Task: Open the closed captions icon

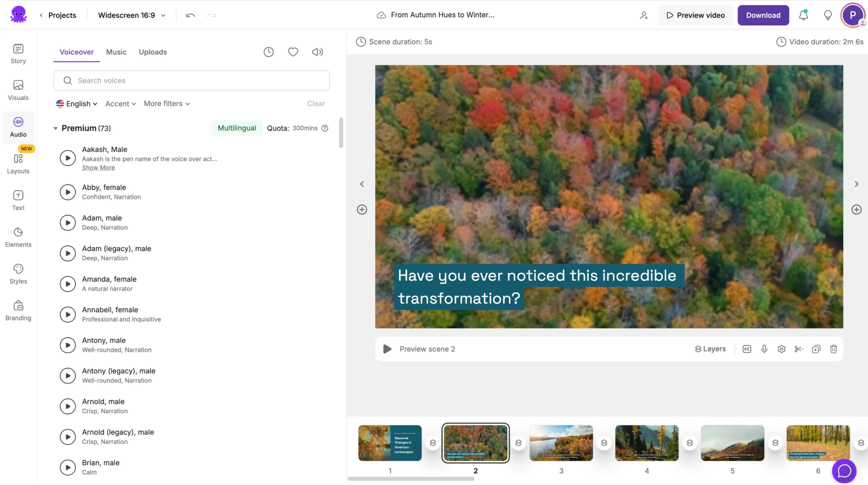Action: tap(747, 349)
